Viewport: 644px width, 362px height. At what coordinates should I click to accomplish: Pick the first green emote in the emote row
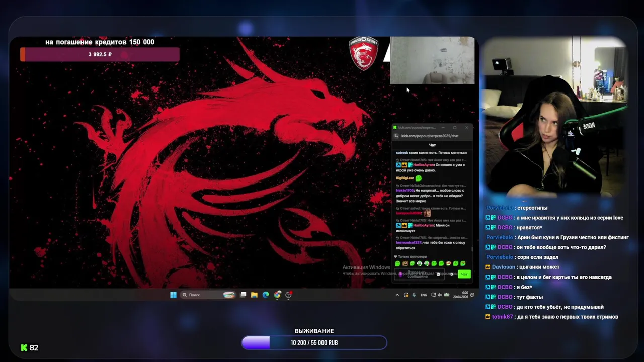397,263
